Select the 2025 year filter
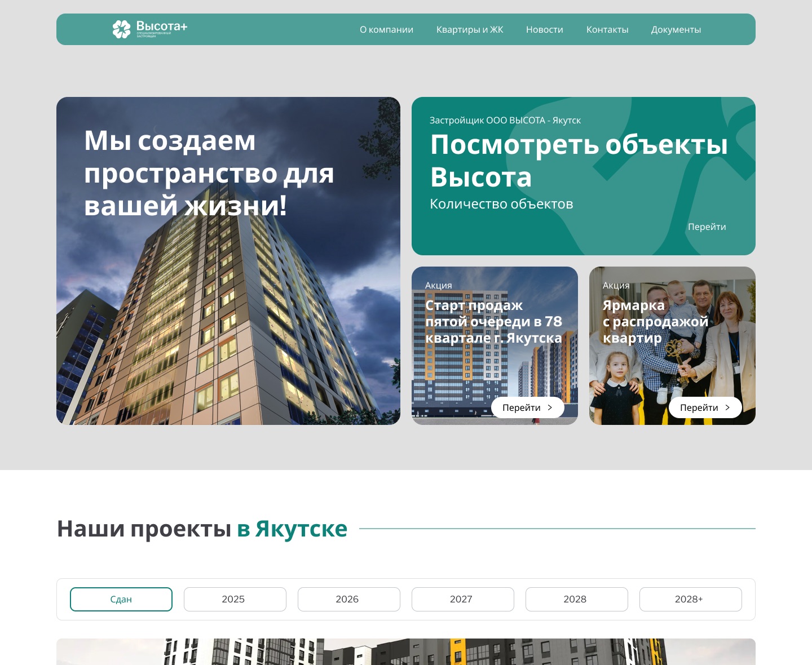This screenshot has height=665, width=812. [235, 599]
